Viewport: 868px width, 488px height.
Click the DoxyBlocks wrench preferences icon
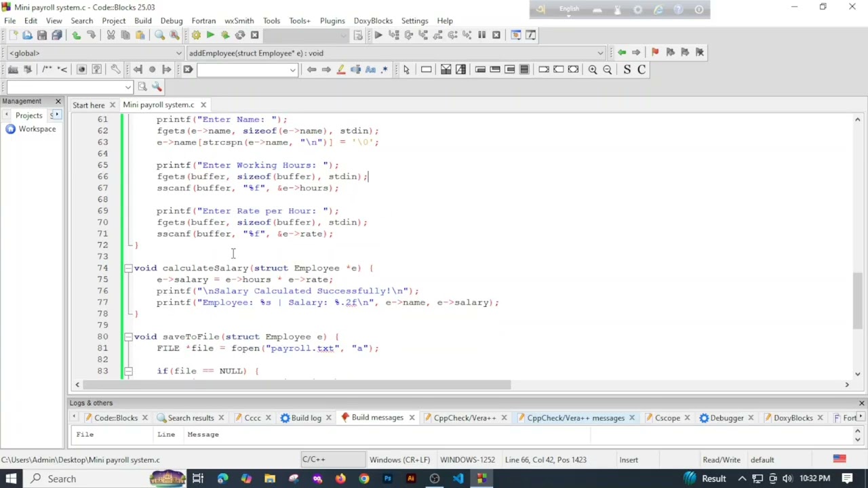coord(115,69)
